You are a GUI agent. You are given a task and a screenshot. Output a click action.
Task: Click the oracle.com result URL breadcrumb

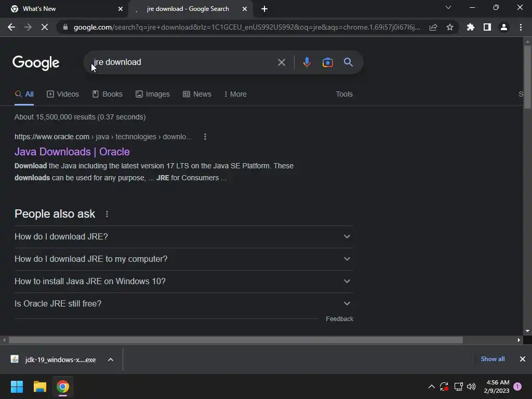(103, 137)
